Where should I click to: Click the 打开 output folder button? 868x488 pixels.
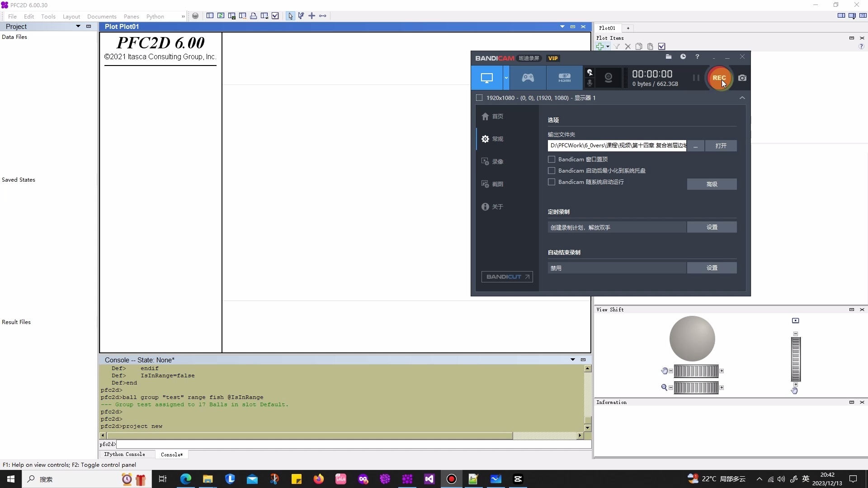pos(721,145)
